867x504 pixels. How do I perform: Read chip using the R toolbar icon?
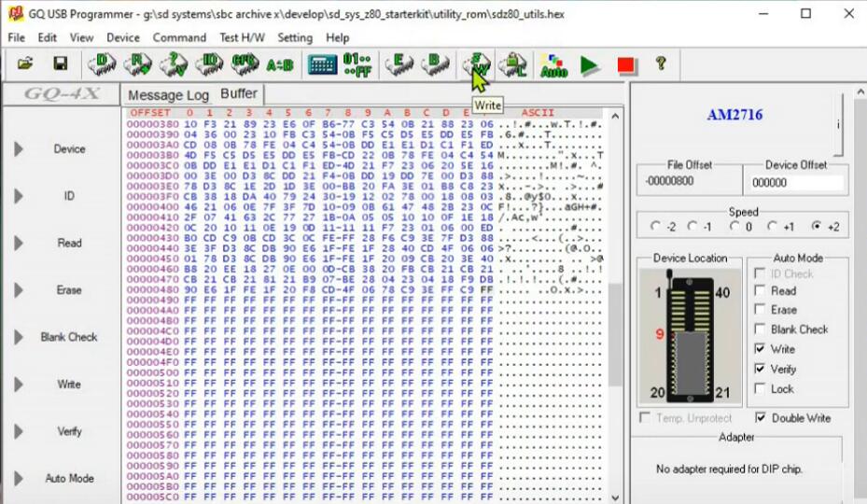tap(138, 64)
